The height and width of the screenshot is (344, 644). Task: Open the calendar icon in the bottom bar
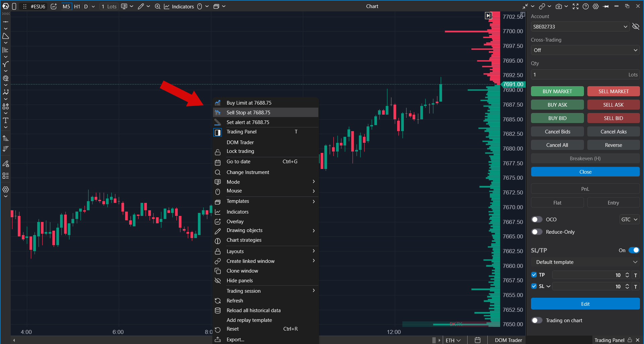click(x=478, y=340)
